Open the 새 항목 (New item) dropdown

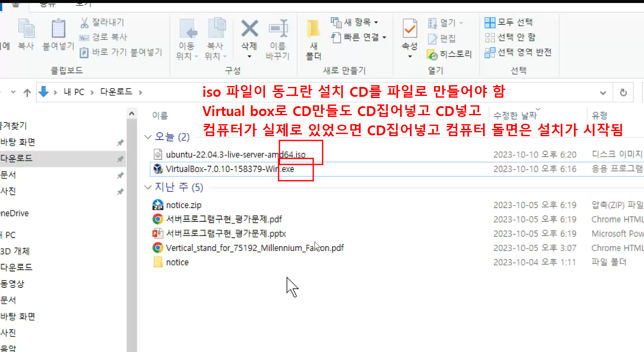coord(355,22)
